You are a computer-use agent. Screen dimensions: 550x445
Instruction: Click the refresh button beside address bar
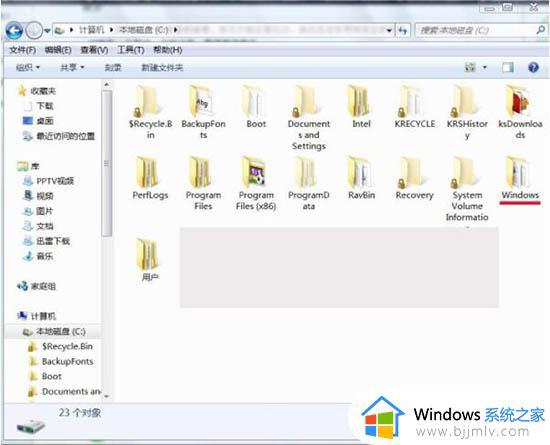(x=403, y=31)
